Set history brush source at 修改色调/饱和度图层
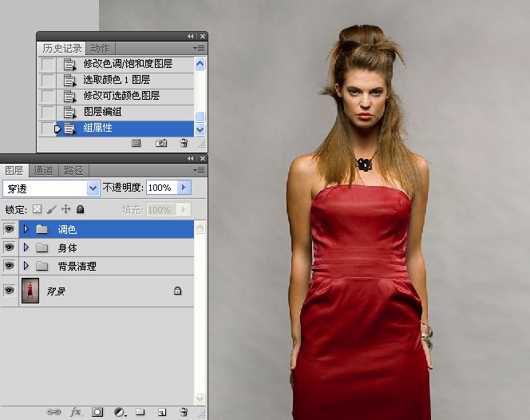This screenshot has width=530, height=420. pos(47,64)
